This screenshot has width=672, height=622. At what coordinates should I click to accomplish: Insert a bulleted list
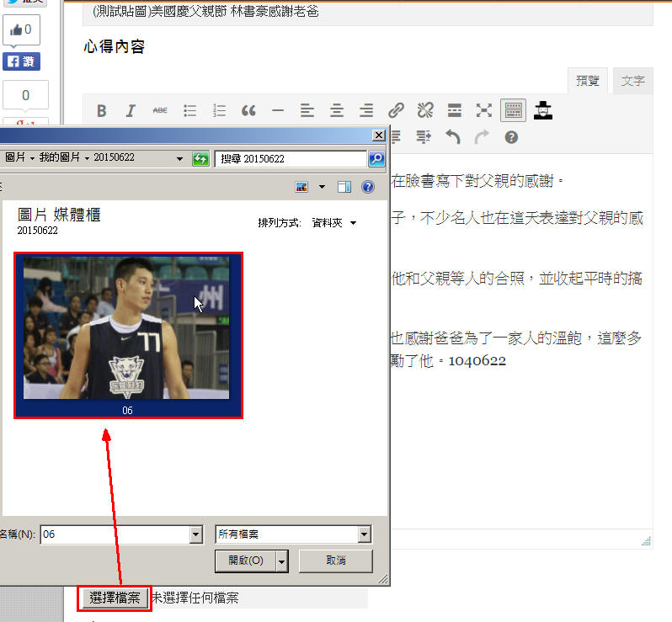tap(190, 110)
